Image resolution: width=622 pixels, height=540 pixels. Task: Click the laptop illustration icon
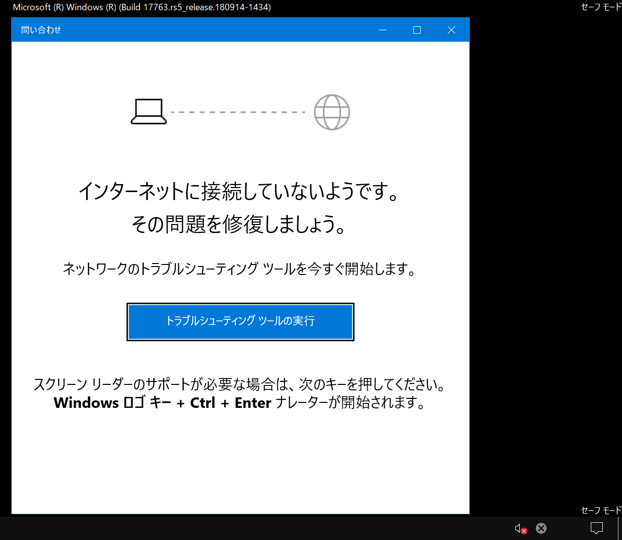click(x=149, y=111)
